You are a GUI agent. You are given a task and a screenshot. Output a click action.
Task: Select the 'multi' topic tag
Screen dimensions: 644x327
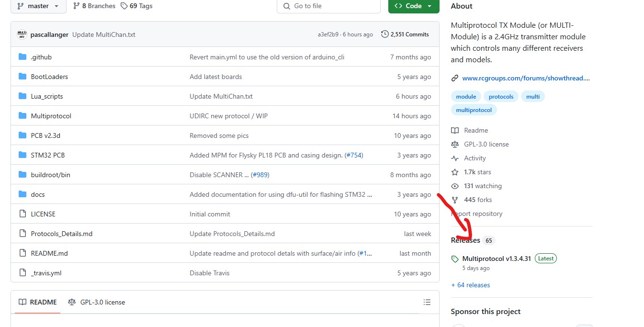[533, 96]
